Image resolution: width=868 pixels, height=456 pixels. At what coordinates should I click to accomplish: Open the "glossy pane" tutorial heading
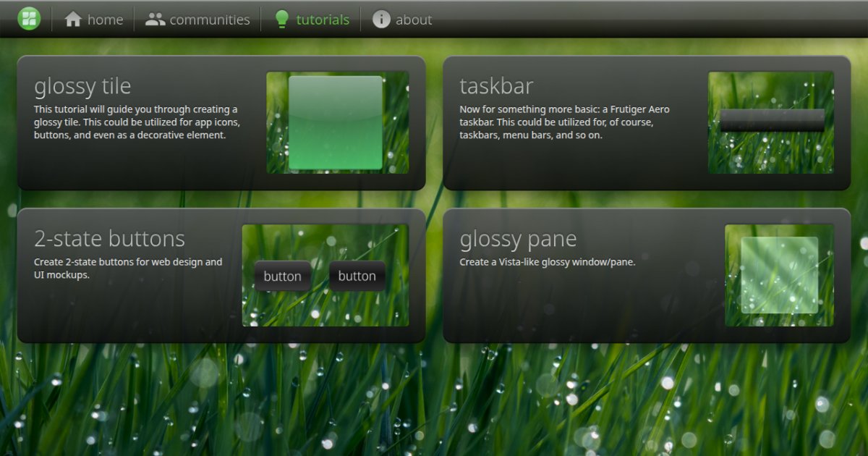(518, 238)
